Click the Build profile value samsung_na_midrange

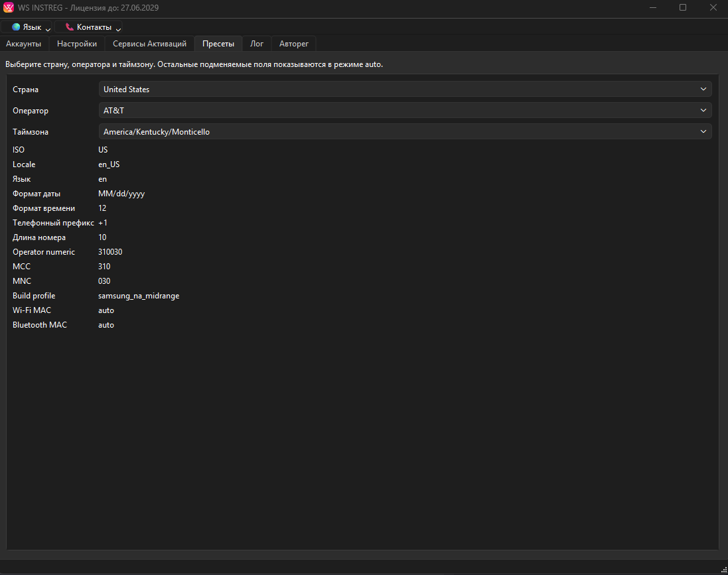pos(139,296)
